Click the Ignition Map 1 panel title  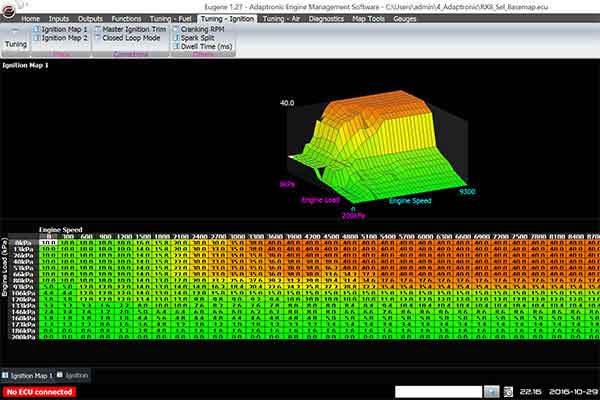[x=25, y=65]
